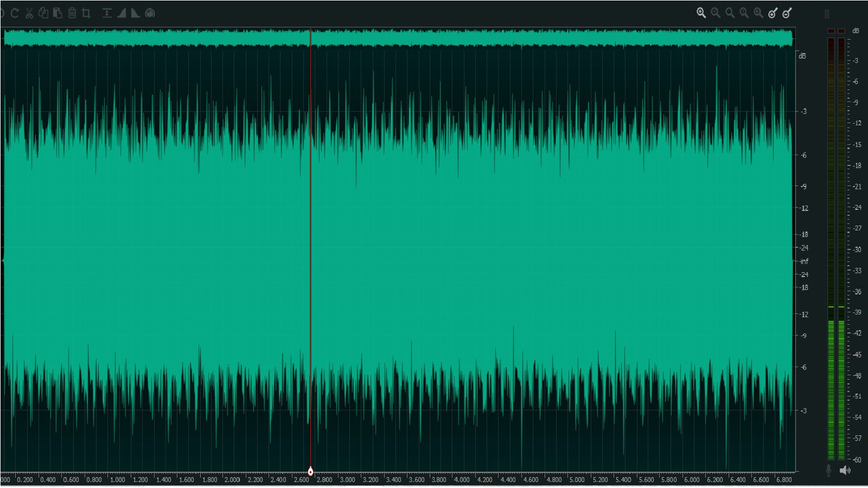Click the microphone record icon
The width and height of the screenshot is (868, 488).
[x=829, y=470]
